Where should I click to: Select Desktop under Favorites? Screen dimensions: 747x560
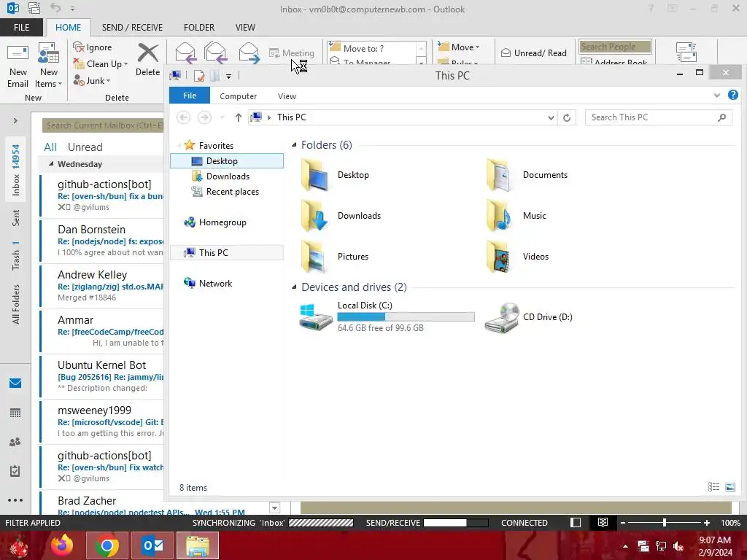227,161
